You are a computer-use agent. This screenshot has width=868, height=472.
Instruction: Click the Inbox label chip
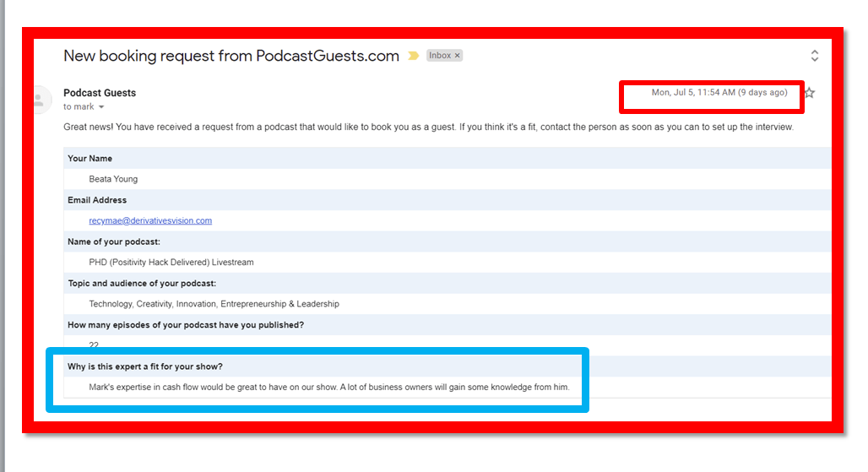[x=440, y=56]
